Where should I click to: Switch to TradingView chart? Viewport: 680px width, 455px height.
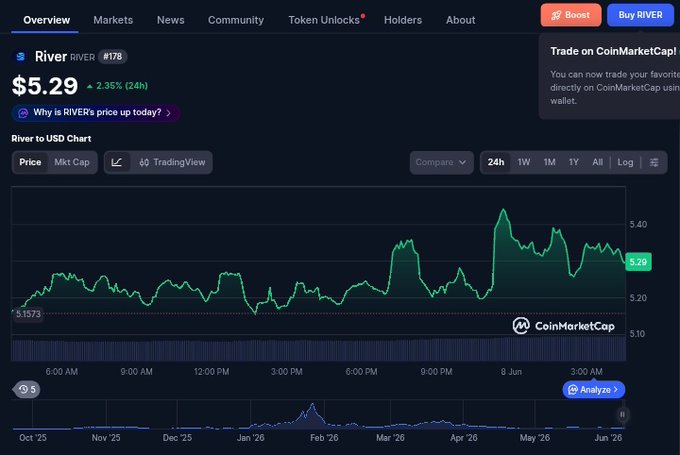pos(172,162)
